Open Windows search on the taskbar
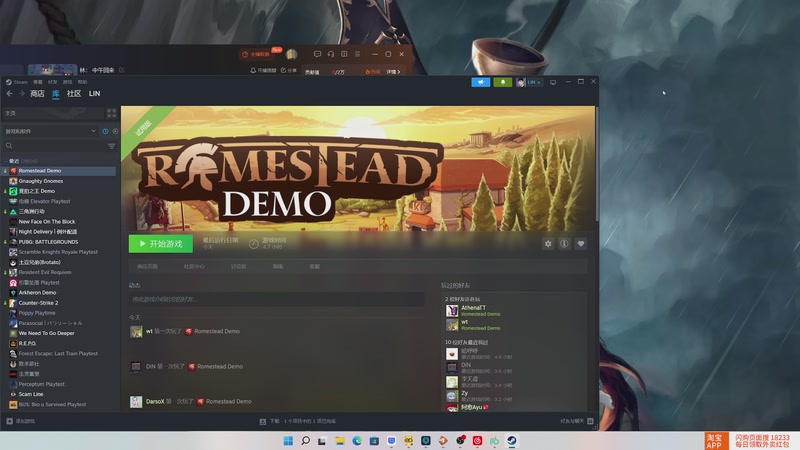This screenshot has width=800, height=450. coord(305,440)
